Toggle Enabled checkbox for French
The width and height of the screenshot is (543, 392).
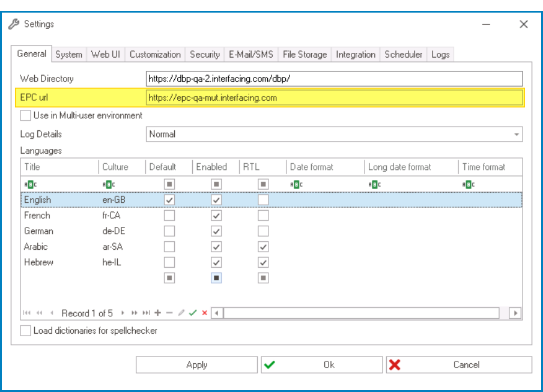coord(216,215)
